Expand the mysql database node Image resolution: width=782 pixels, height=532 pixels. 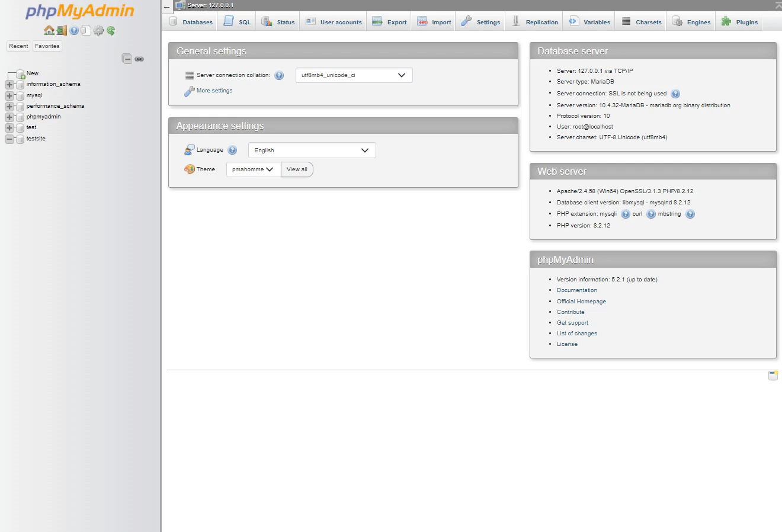click(9, 95)
